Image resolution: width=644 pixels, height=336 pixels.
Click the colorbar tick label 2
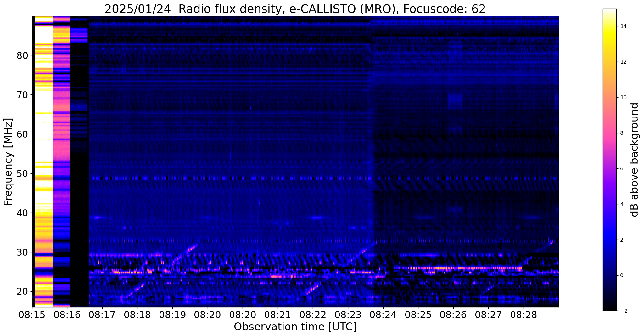click(621, 240)
